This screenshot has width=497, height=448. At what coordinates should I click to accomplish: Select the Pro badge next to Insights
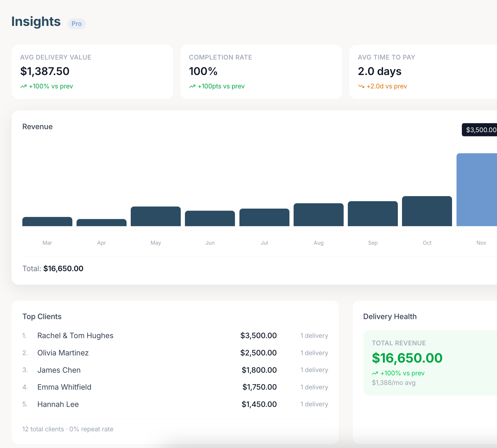[76, 24]
